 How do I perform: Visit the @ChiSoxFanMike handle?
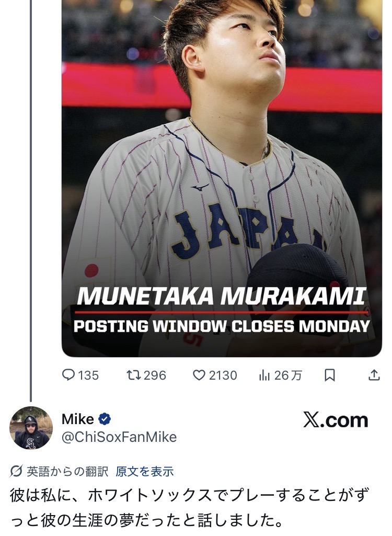tap(119, 437)
